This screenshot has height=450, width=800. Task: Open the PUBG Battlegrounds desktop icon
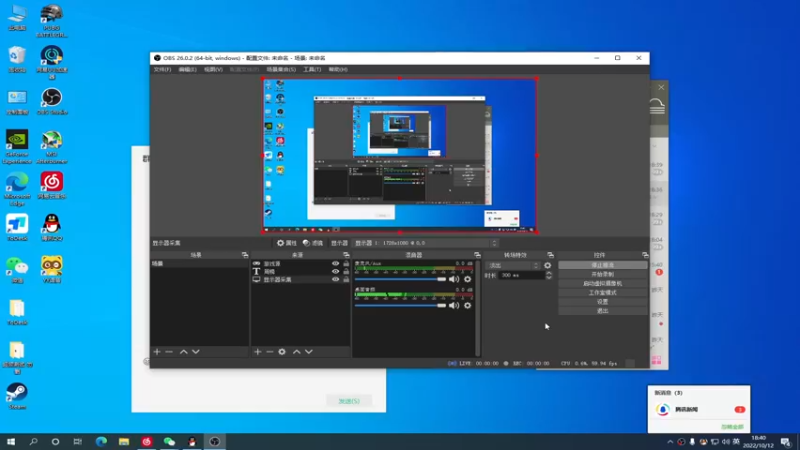[x=52, y=20]
